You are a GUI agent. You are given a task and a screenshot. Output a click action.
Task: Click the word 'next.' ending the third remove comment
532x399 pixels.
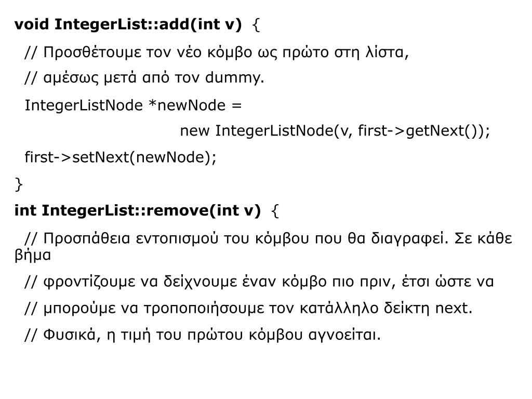[x=454, y=309]
